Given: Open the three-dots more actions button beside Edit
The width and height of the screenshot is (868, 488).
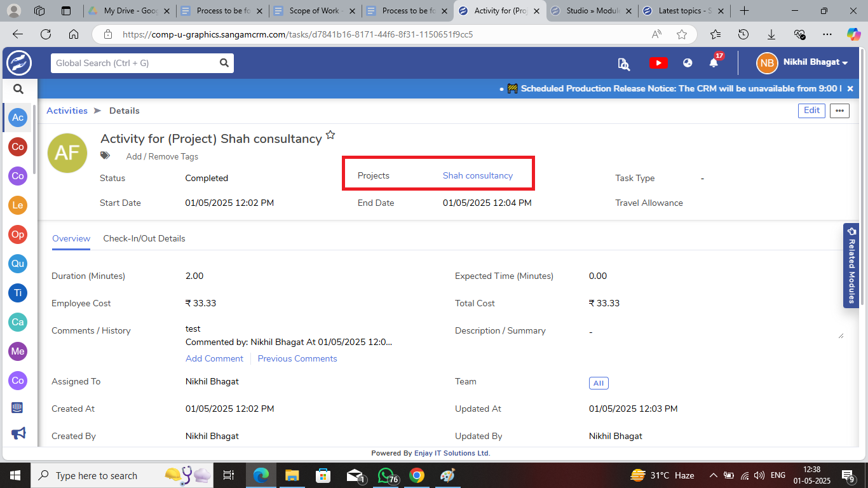Looking at the screenshot, I should coord(839,111).
